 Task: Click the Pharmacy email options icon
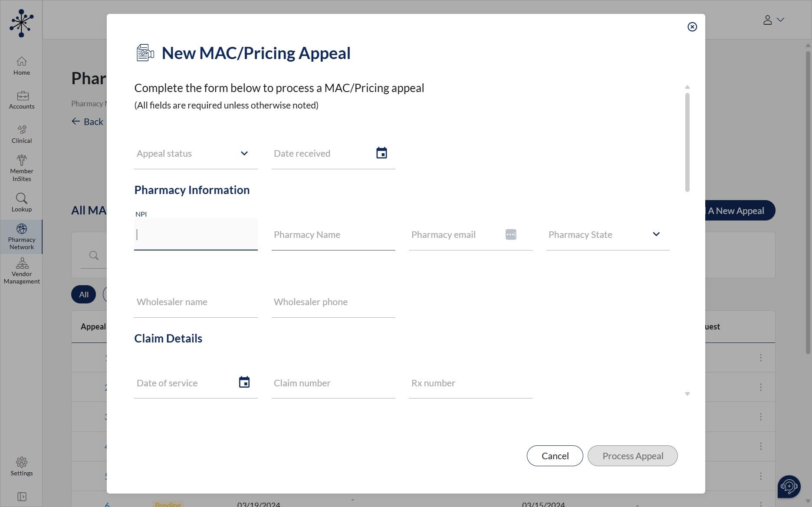click(511, 234)
